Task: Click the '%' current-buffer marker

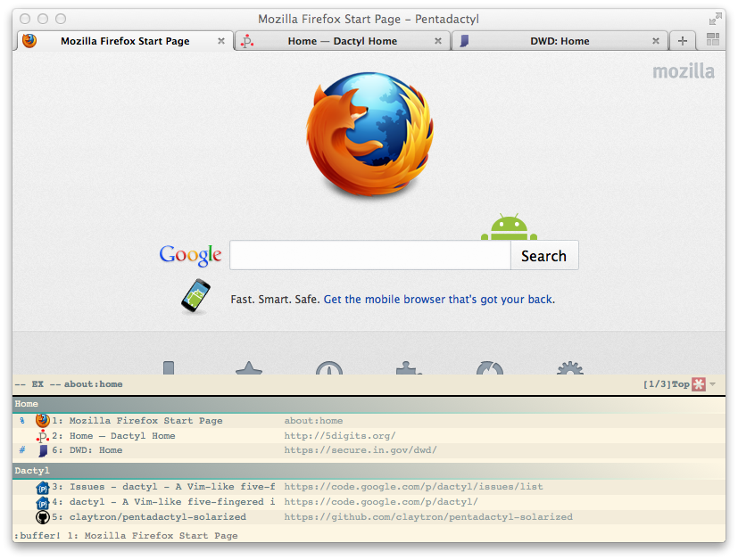Action: point(22,421)
